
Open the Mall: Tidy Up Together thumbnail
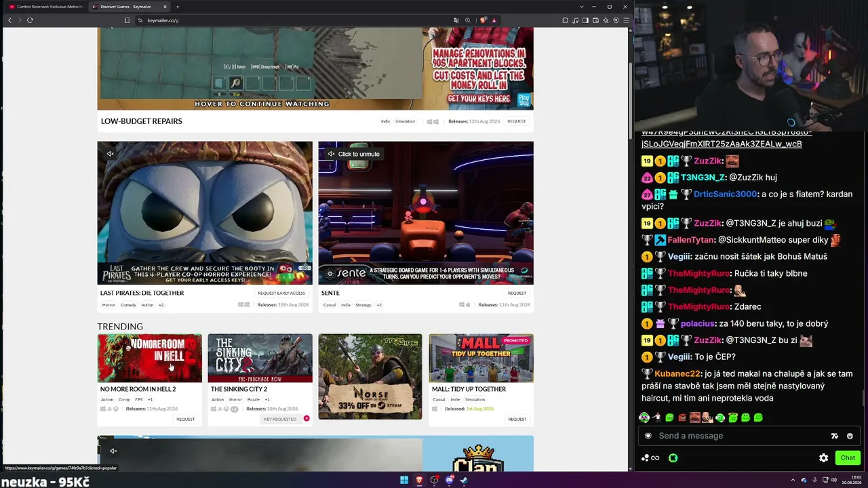[x=481, y=358]
